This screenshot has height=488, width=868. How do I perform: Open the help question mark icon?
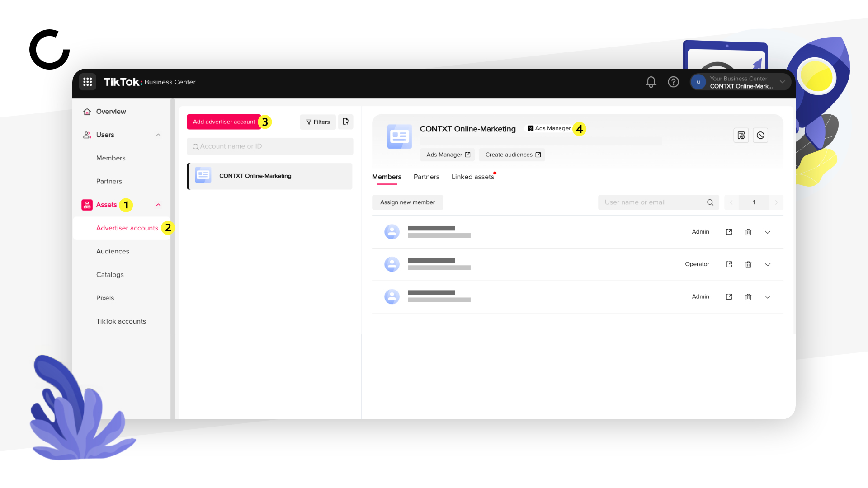674,82
